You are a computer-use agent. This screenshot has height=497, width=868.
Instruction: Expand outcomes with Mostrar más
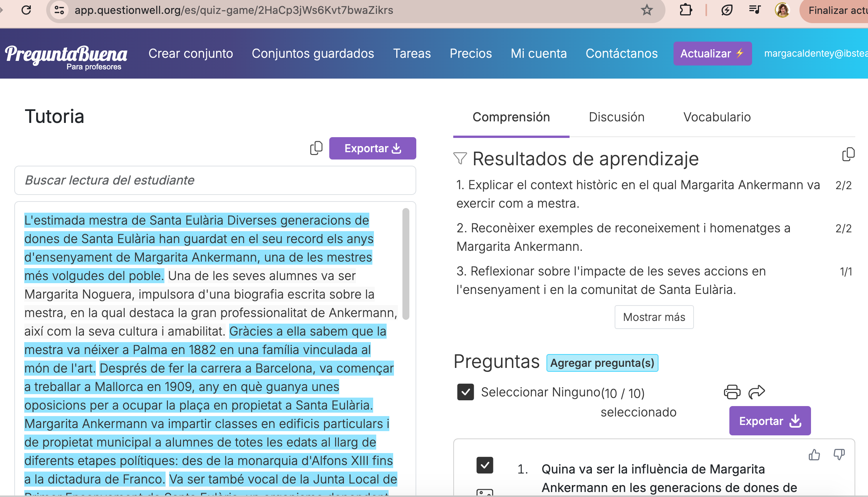click(x=654, y=317)
